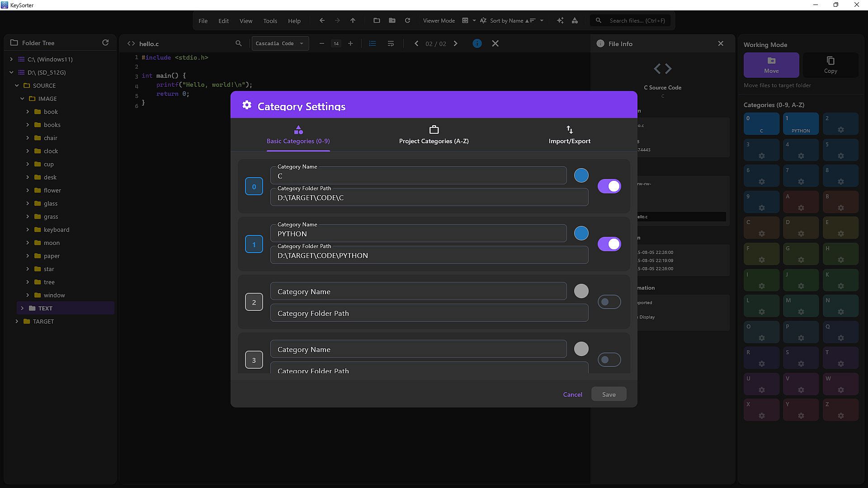Viewport: 868px width, 488px height.
Task: Open the Tools menu
Action: pyautogui.click(x=270, y=21)
